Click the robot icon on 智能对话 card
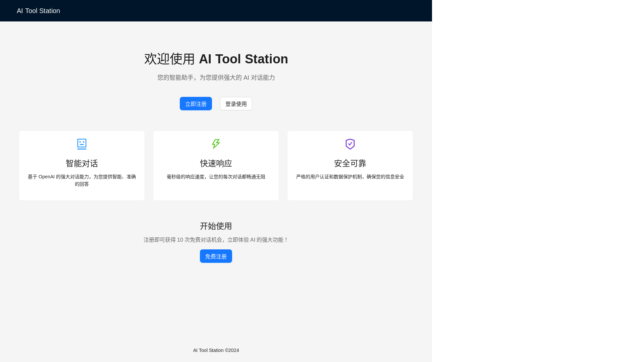The width and height of the screenshot is (644, 362). [x=82, y=144]
